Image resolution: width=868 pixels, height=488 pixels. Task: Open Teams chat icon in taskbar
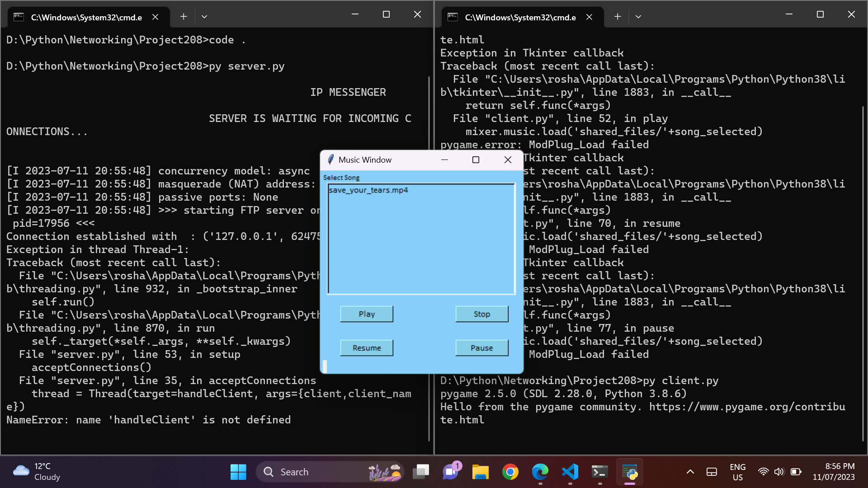pyautogui.click(x=450, y=472)
